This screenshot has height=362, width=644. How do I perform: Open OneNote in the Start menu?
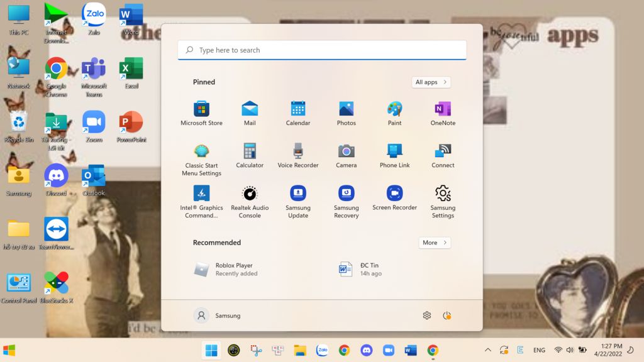pyautogui.click(x=443, y=113)
